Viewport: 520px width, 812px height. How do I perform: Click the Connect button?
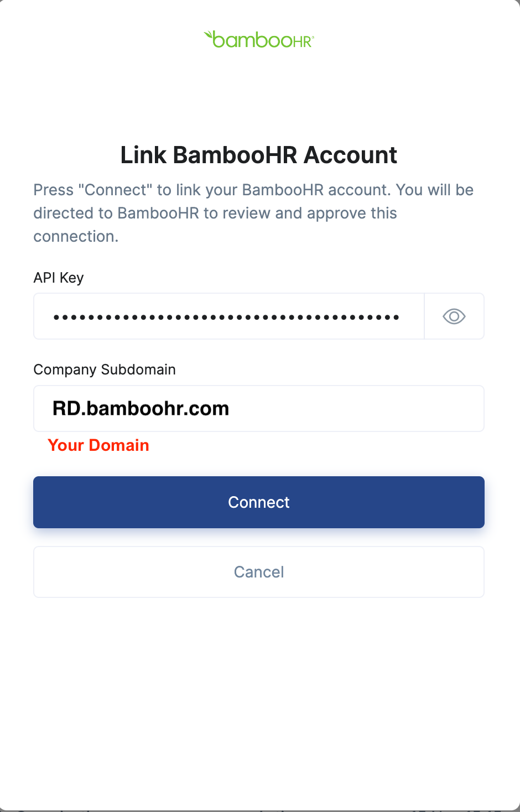pyautogui.click(x=259, y=502)
